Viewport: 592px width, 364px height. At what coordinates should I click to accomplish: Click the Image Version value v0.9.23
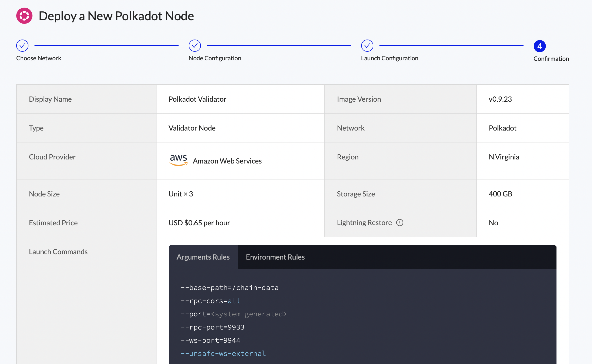(x=500, y=99)
